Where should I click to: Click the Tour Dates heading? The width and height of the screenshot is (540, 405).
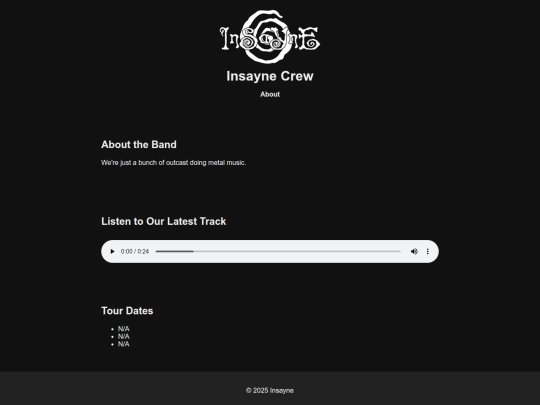pyautogui.click(x=127, y=311)
